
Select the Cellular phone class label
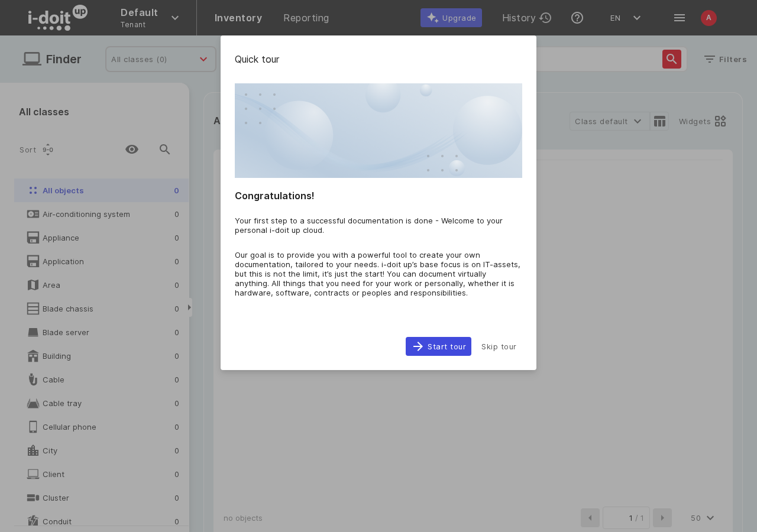coord(69,427)
